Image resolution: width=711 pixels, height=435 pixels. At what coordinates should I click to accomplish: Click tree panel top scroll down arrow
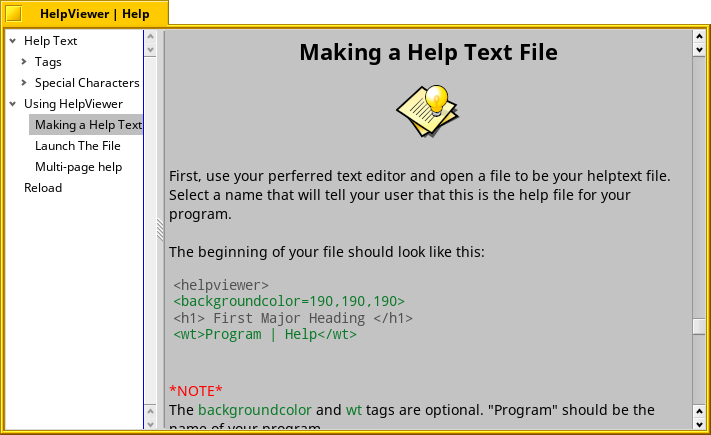151,49
